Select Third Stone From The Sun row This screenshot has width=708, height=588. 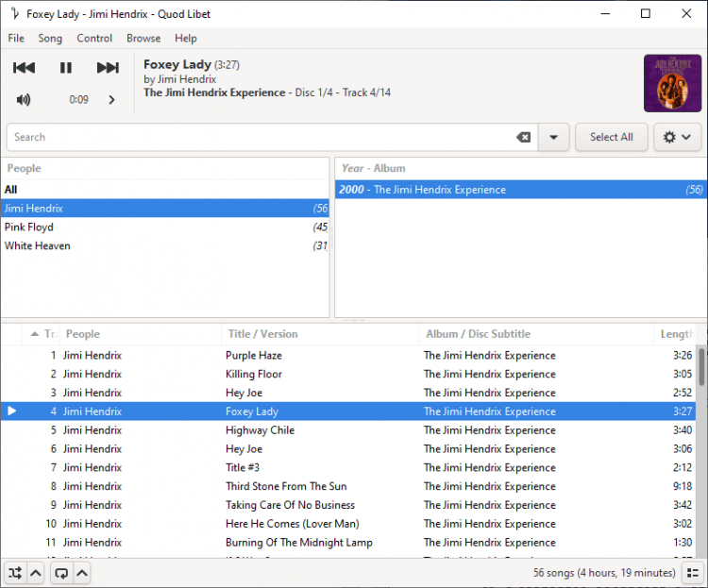pyautogui.click(x=347, y=486)
